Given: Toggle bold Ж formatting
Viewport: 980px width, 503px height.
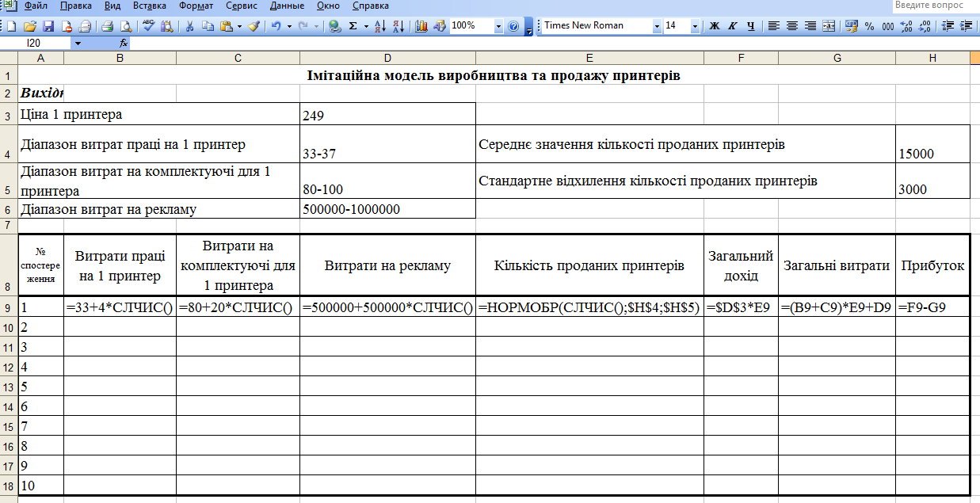Looking at the screenshot, I should tap(715, 25).
